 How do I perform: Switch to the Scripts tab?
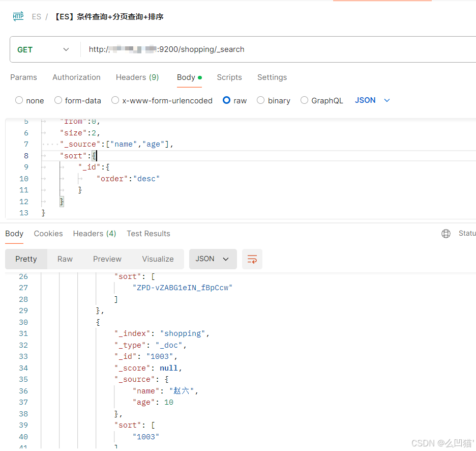229,77
